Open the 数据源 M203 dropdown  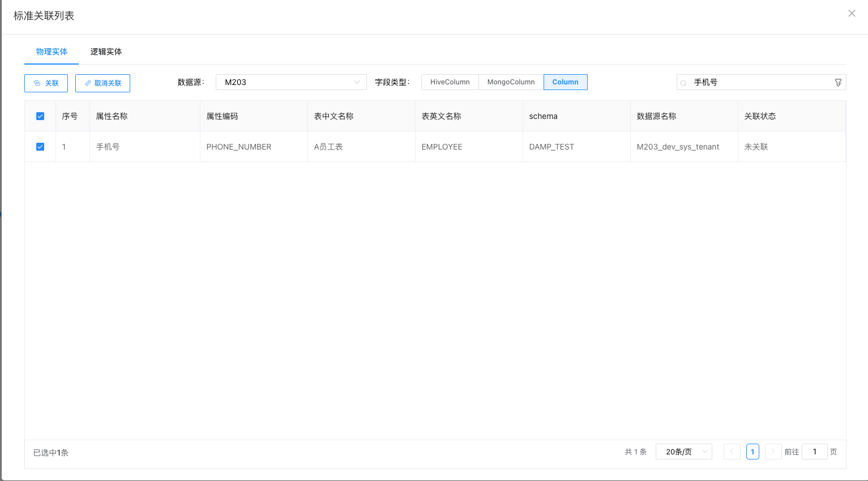tap(291, 82)
